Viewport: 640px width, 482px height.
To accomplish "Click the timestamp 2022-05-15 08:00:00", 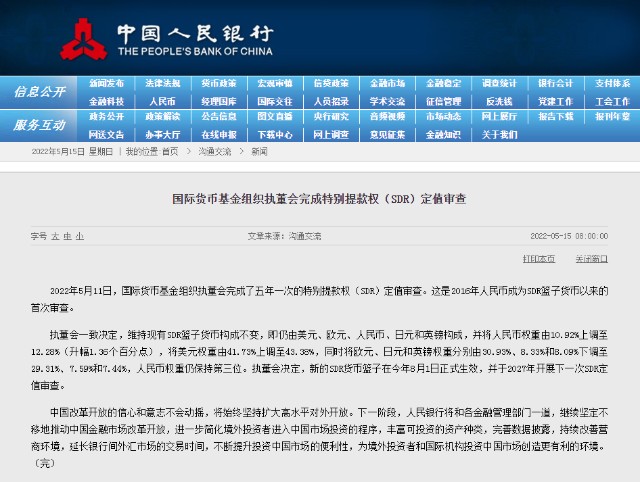I will 569,236.
